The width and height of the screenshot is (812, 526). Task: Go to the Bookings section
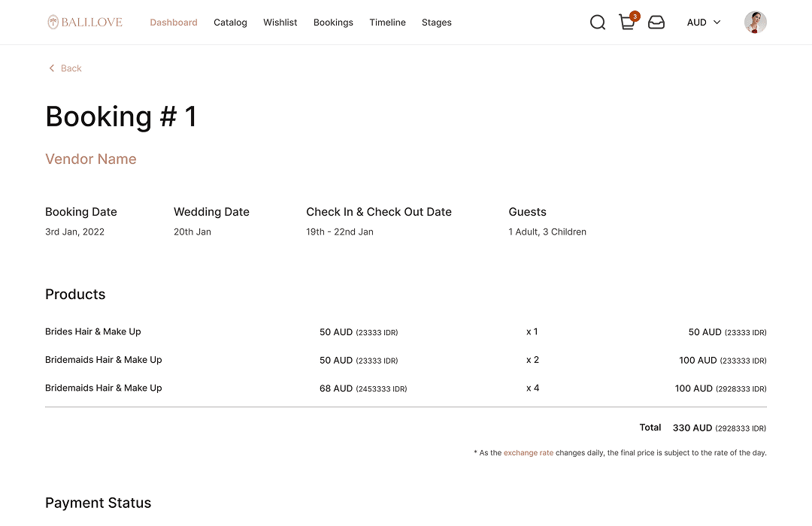coord(333,23)
